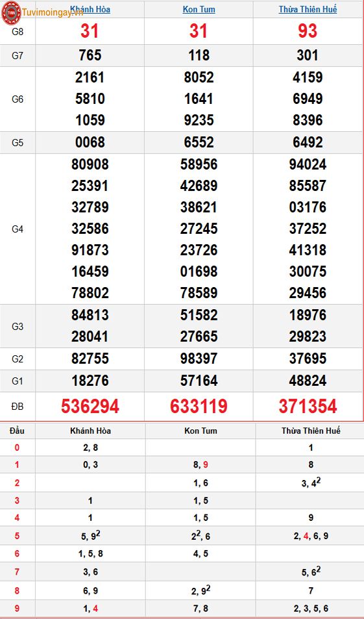Click the Đầu column header
364x619 pixels.
pyautogui.click(x=17, y=431)
